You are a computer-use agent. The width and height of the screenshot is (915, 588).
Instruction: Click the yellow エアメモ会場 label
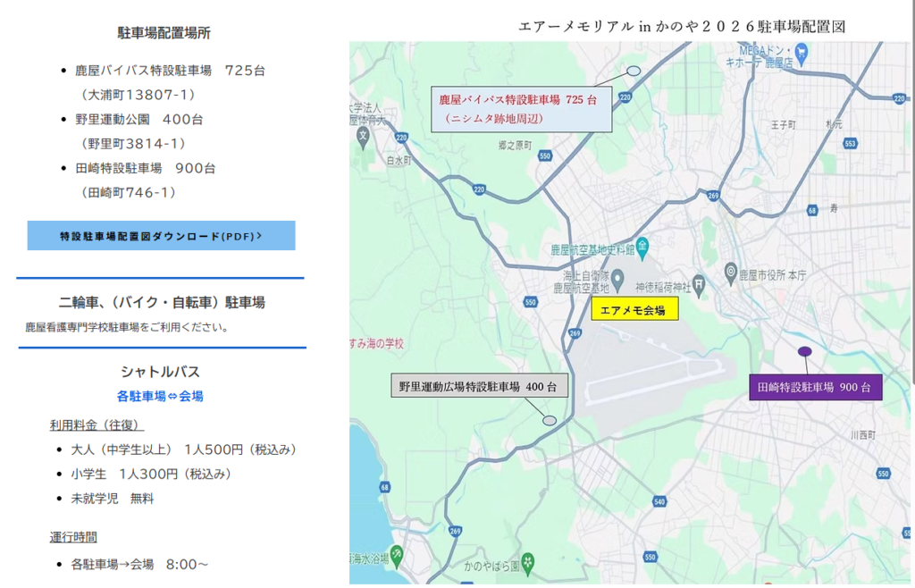(x=634, y=309)
